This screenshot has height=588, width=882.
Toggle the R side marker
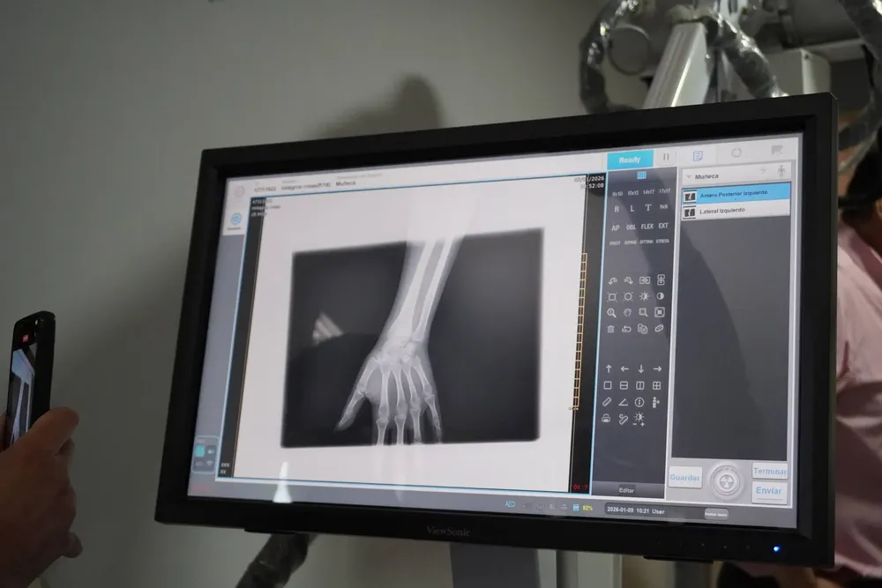coord(617,208)
